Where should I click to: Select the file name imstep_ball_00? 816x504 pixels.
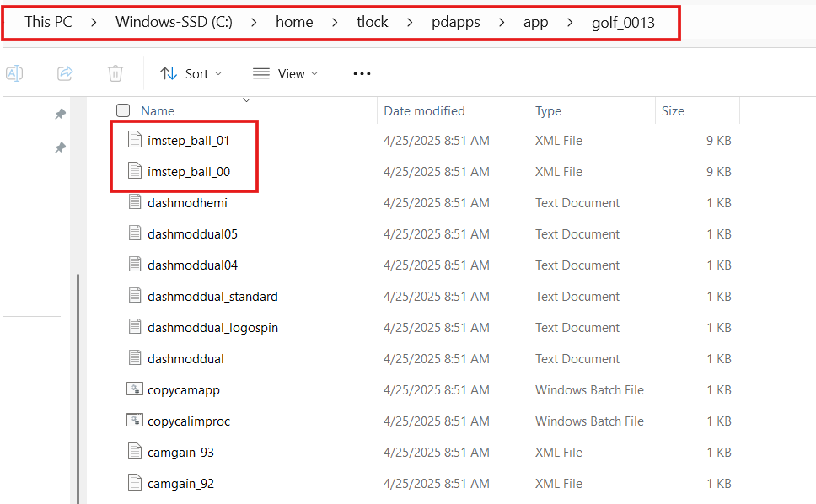188,172
